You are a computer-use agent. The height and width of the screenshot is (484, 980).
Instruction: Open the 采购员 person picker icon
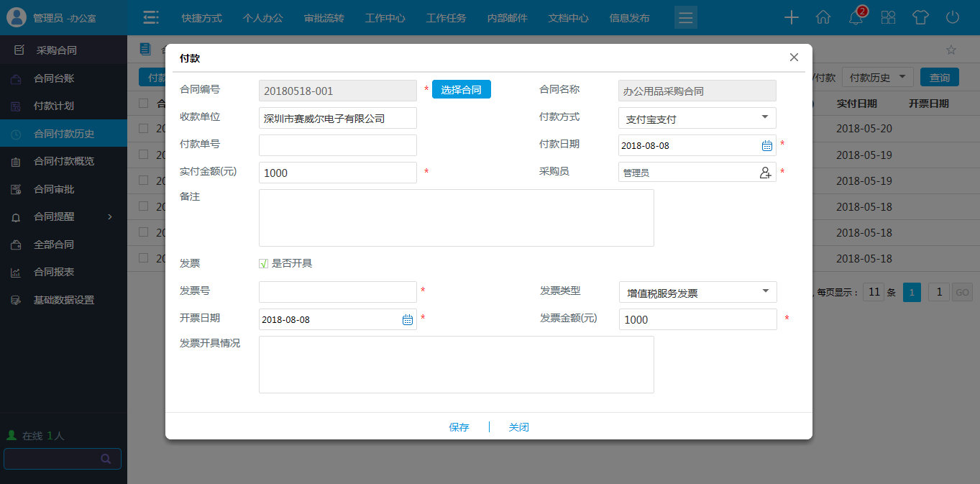click(765, 172)
